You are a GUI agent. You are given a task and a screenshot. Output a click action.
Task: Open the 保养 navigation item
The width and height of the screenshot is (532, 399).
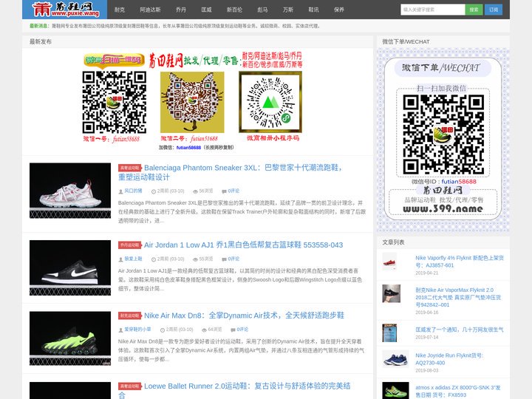pos(339,10)
